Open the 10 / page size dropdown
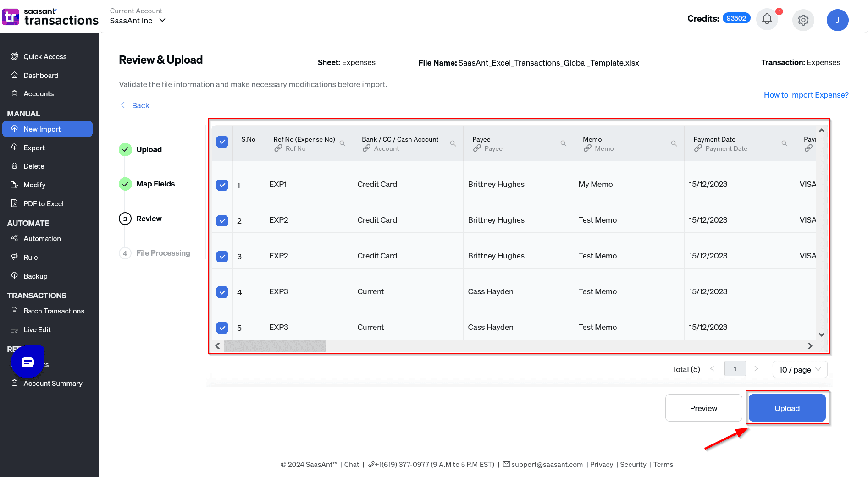The width and height of the screenshot is (868, 477). tap(800, 369)
